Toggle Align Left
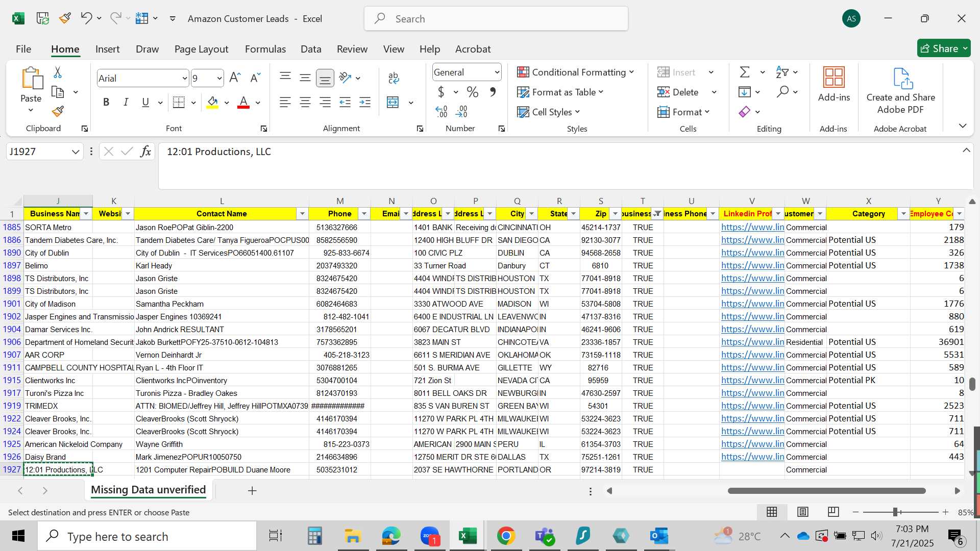Screen dimensions: 980x551 click(285, 102)
